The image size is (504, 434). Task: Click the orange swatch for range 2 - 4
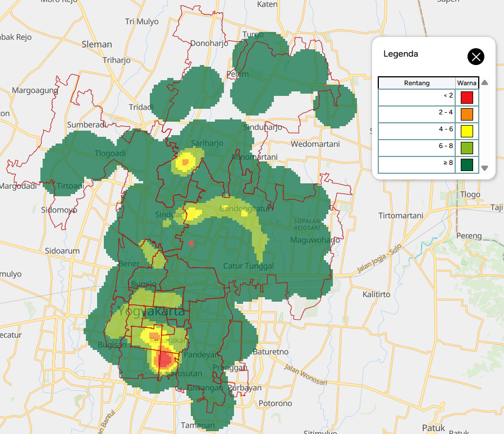[x=467, y=114]
